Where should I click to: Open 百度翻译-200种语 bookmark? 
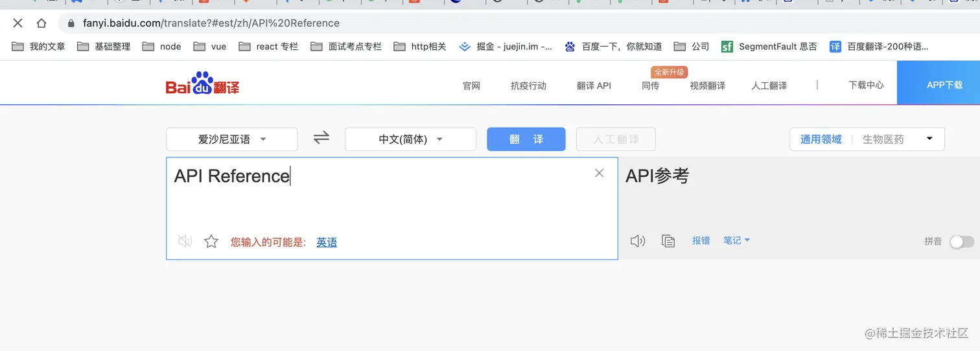[879, 47]
